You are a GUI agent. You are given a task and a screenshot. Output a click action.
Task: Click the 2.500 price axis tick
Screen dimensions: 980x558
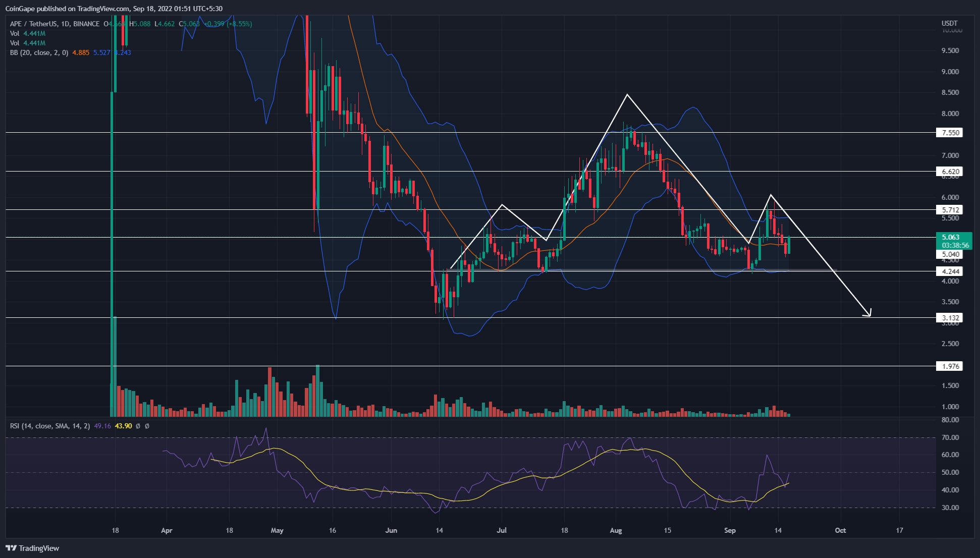(950, 344)
